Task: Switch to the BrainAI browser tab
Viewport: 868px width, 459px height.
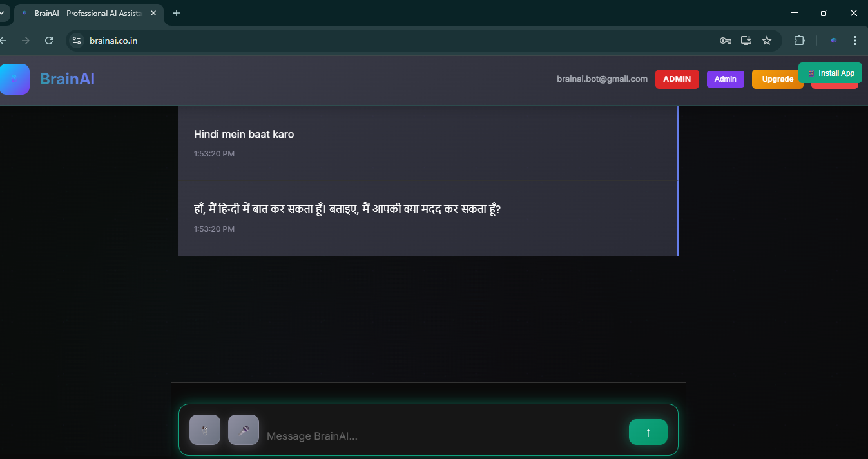Action: point(88,13)
